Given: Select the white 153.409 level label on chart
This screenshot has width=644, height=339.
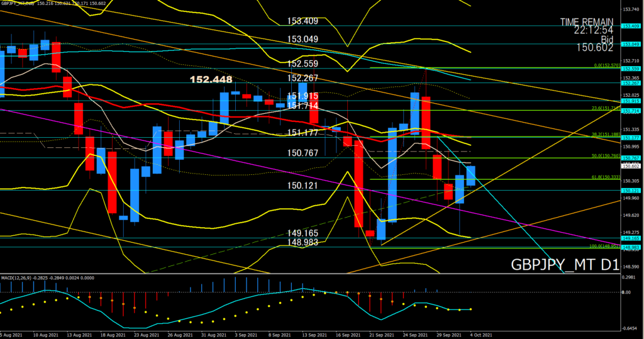Looking at the screenshot, I should coord(303,21).
